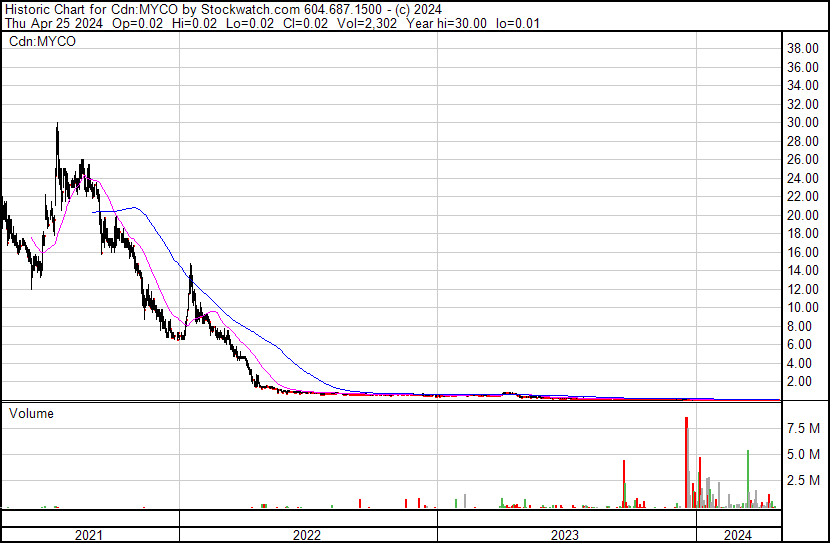Click the price peak near 30.00
830x543 pixels.
point(57,126)
